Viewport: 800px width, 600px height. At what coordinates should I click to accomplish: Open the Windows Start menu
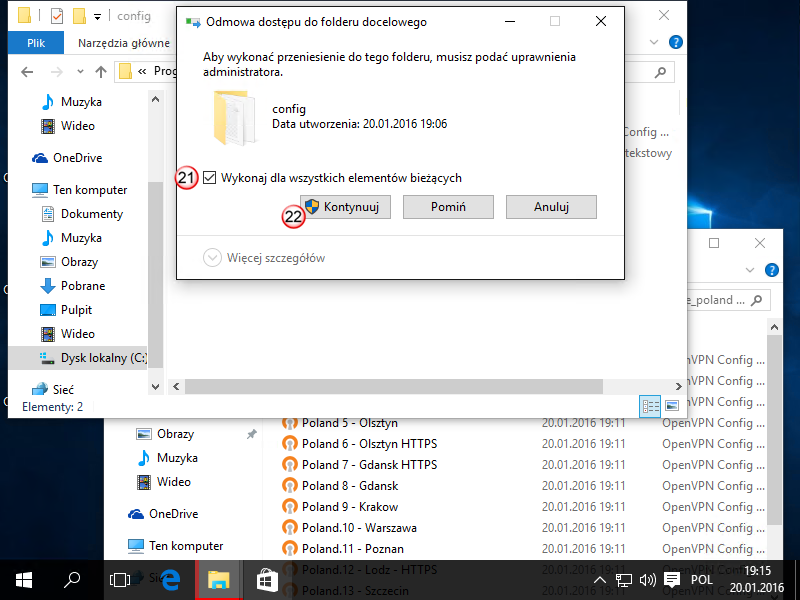(23, 580)
